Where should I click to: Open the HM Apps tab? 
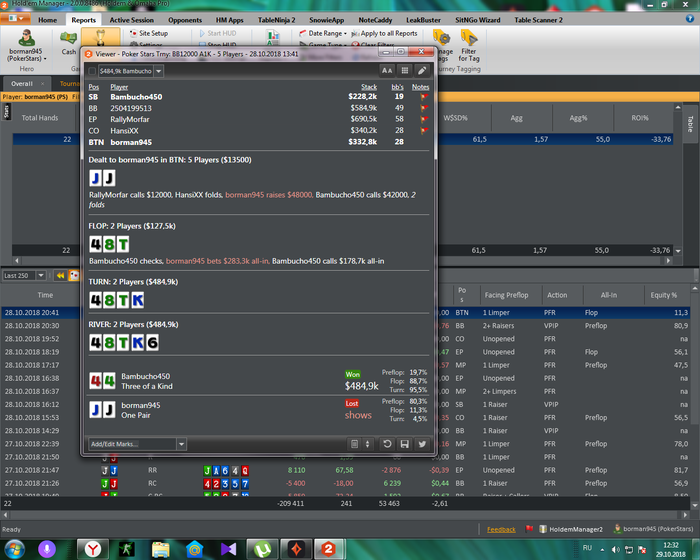coord(229,20)
